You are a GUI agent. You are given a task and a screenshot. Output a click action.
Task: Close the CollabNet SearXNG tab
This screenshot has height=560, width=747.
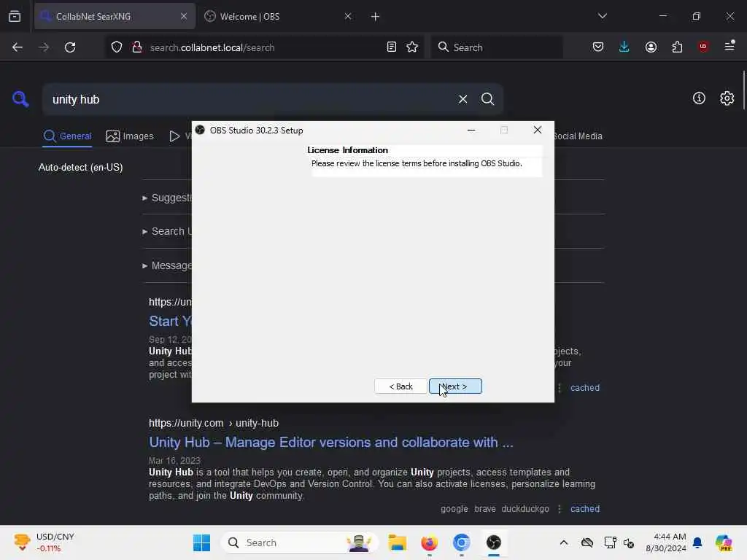click(x=183, y=16)
